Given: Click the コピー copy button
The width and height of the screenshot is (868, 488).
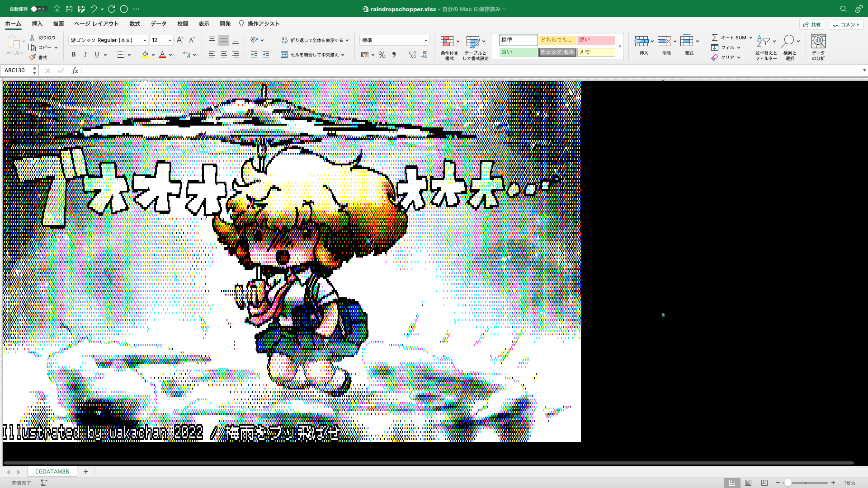Looking at the screenshot, I should click(x=40, y=47).
